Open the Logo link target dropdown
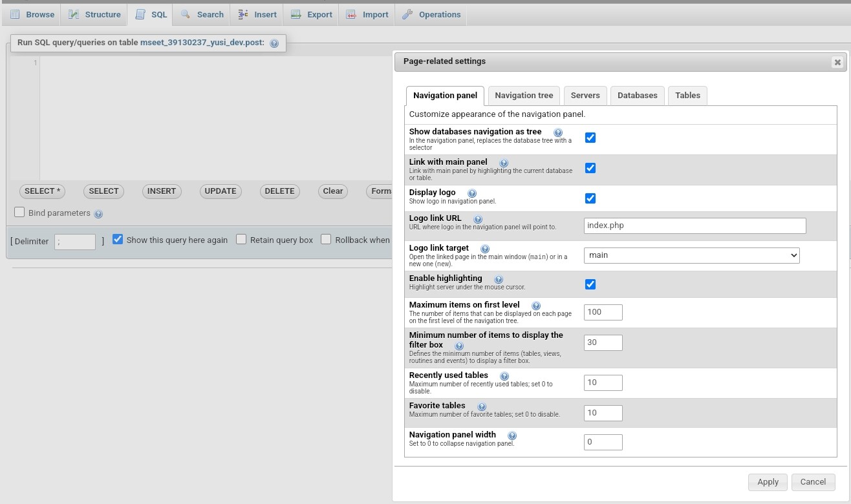Image resolution: width=851 pixels, height=504 pixels. point(691,255)
